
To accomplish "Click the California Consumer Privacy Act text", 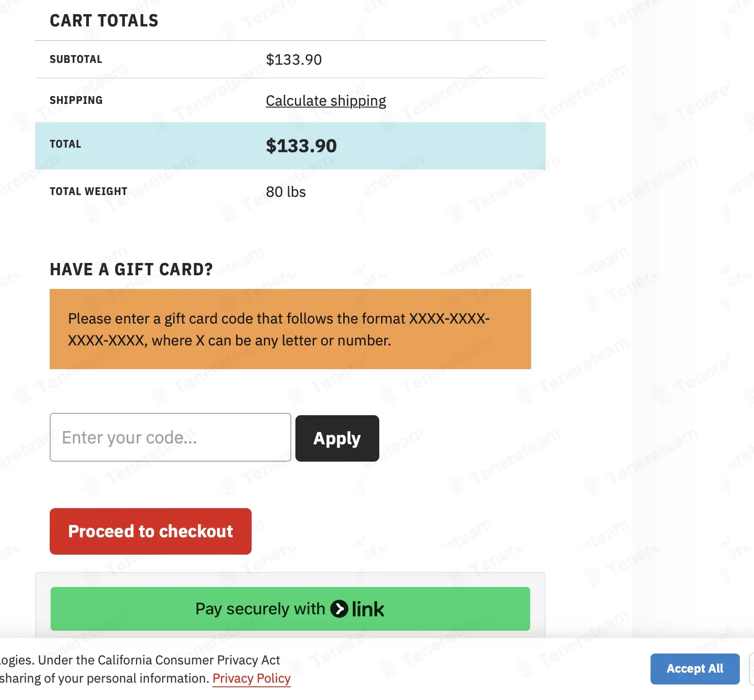I will pos(189,660).
